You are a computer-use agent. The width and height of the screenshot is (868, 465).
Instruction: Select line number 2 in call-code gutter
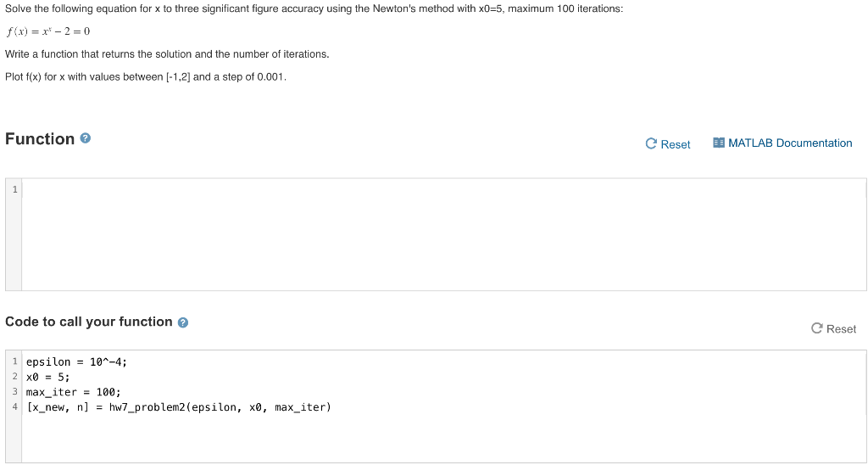point(14,378)
